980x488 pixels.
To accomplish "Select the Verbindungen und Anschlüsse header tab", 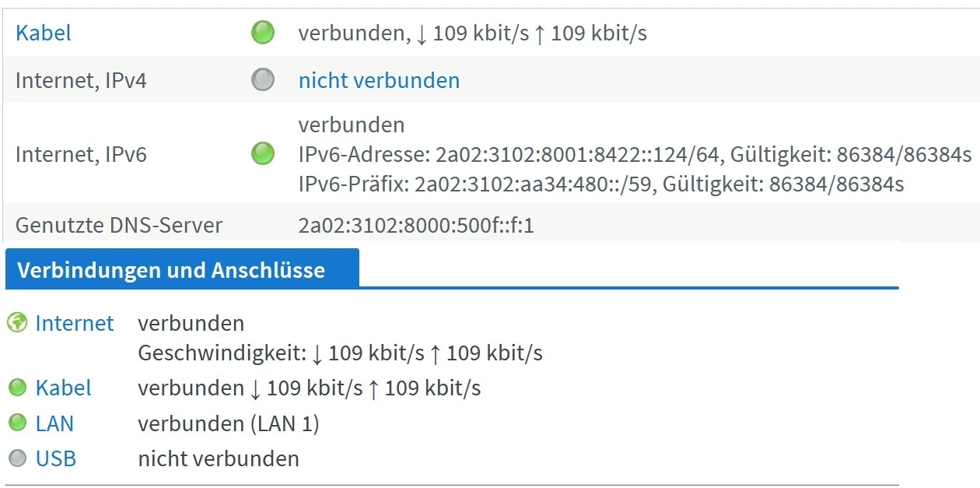I will tap(172, 270).
